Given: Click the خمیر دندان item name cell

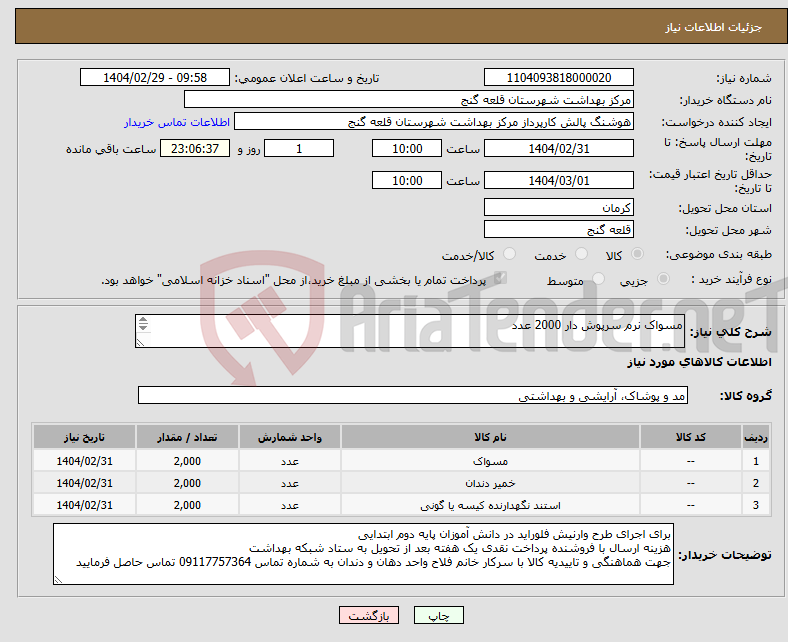Looking at the screenshot, I should [x=490, y=483].
